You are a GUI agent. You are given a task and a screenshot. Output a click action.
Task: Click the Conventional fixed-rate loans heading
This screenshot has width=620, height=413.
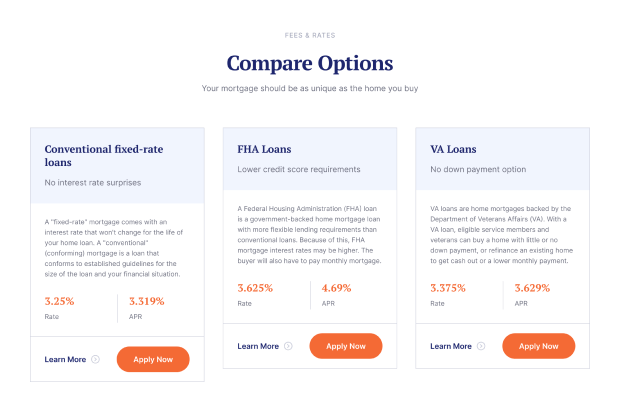[x=104, y=155]
